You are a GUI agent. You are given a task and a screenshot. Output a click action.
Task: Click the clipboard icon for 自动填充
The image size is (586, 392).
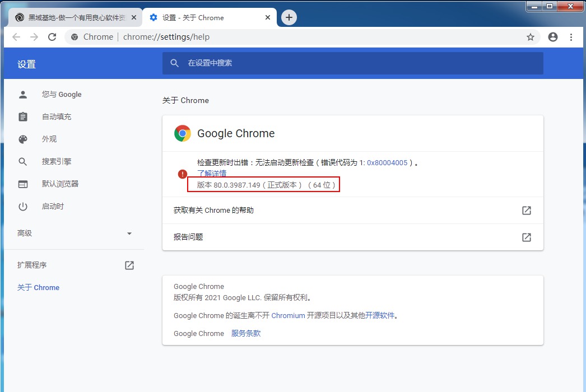23,117
